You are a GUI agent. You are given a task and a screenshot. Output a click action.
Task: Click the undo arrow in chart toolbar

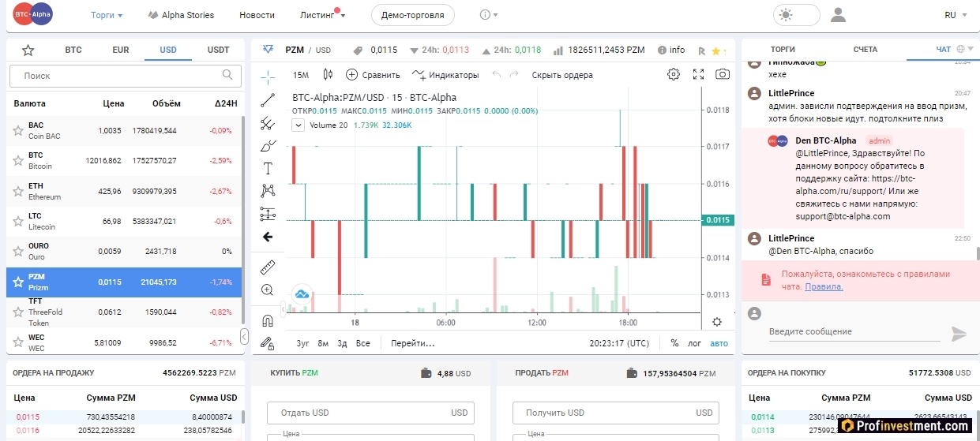click(x=497, y=75)
